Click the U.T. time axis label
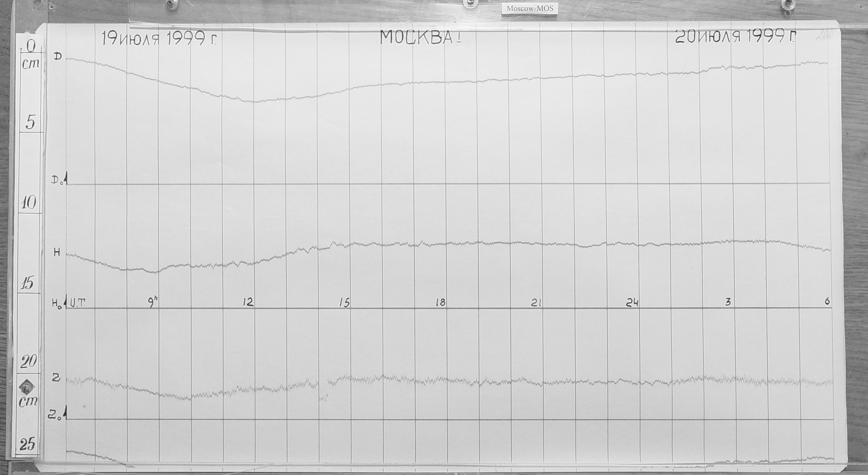Screen dimensions: 868x475 (x=78, y=302)
